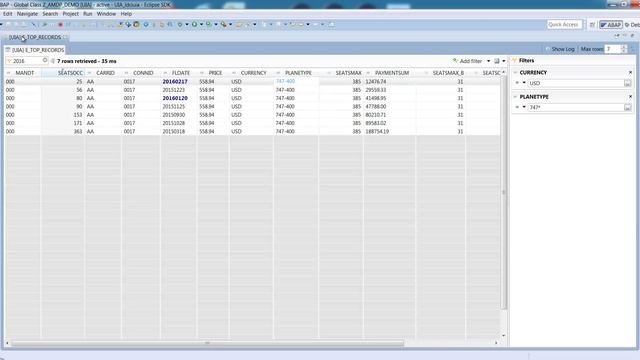Clear the 2016 quick filter text

click(x=45, y=60)
